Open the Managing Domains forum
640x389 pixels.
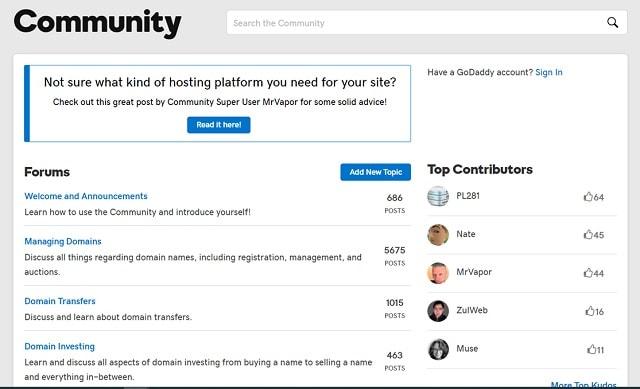click(x=63, y=241)
